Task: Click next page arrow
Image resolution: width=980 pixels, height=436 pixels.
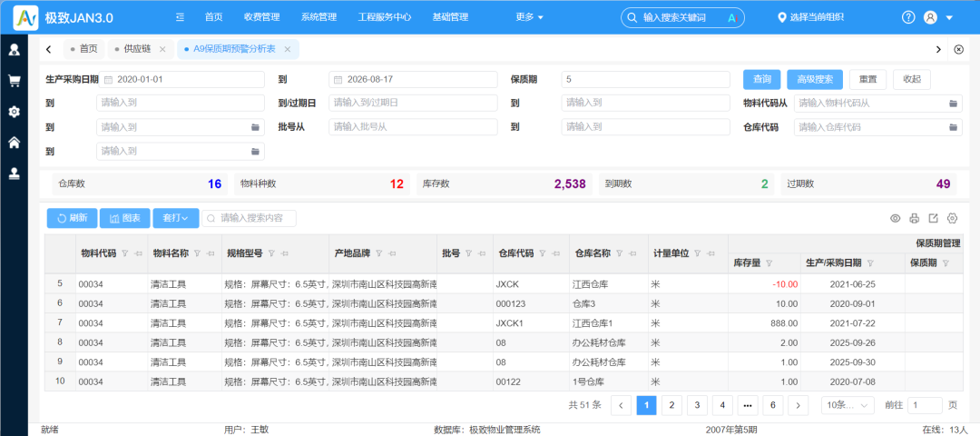Action: pyautogui.click(x=799, y=405)
